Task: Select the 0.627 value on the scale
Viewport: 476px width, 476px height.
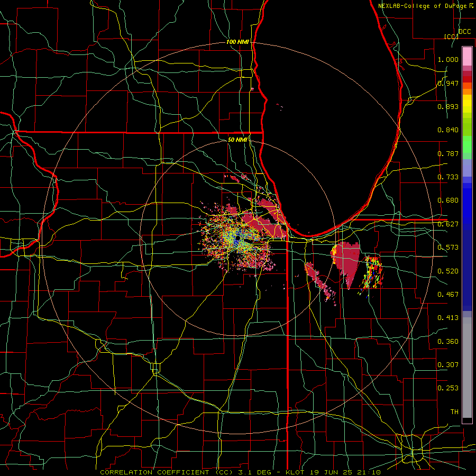Action: [x=448, y=224]
